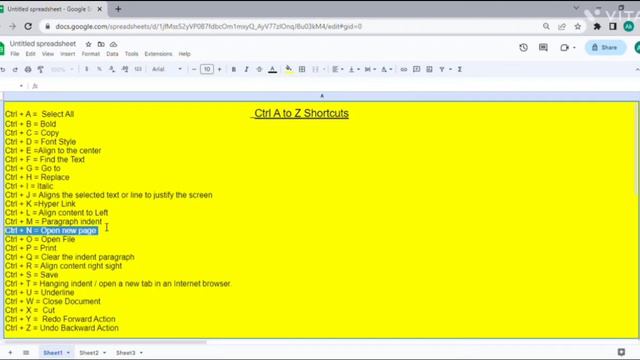Reload the page in Chrome
Viewport: 640px width, 360px height.
click(x=28, y=27)
